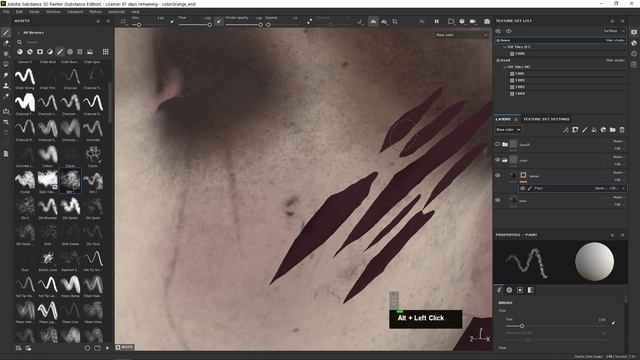Viewport: 640px width, 360px height.
Task: Open the Texture Set List Settings dropdown
Action: click(x=613, y=31)
